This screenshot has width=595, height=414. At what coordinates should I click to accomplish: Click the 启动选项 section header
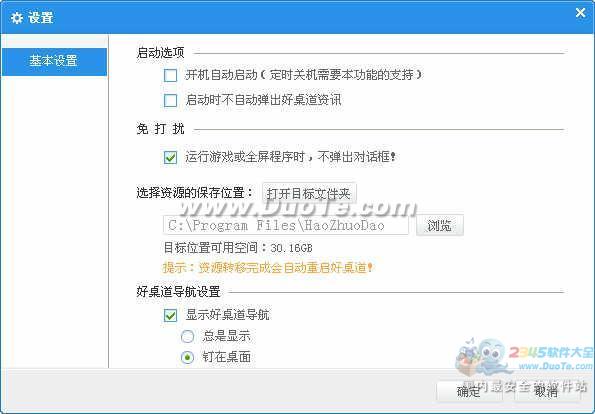tap(161, 53)
